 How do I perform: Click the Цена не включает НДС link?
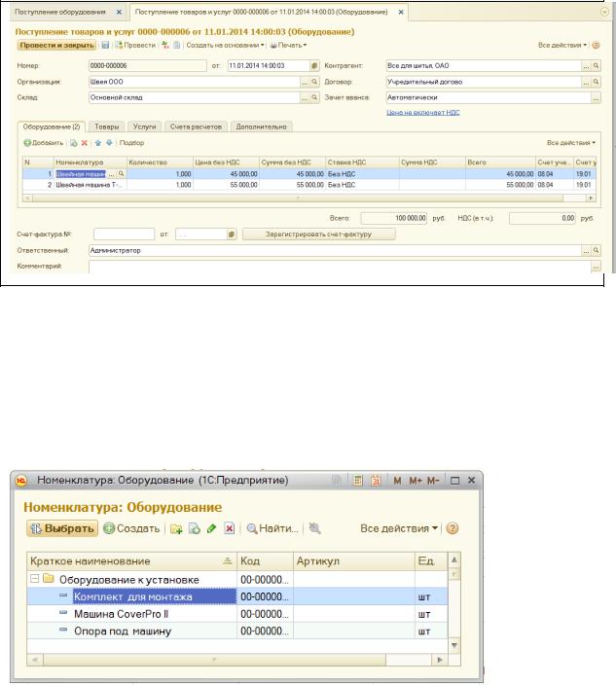[x=423, y=112]
